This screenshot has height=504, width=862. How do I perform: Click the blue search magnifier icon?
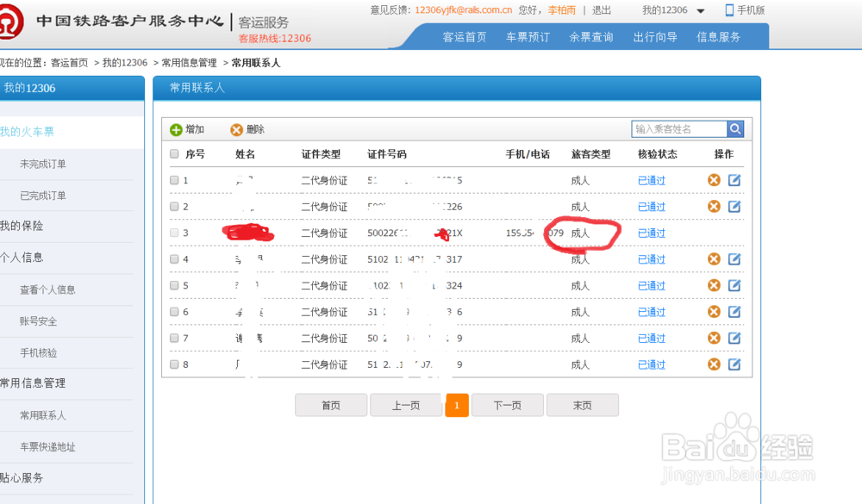click(x=734, y=128)
